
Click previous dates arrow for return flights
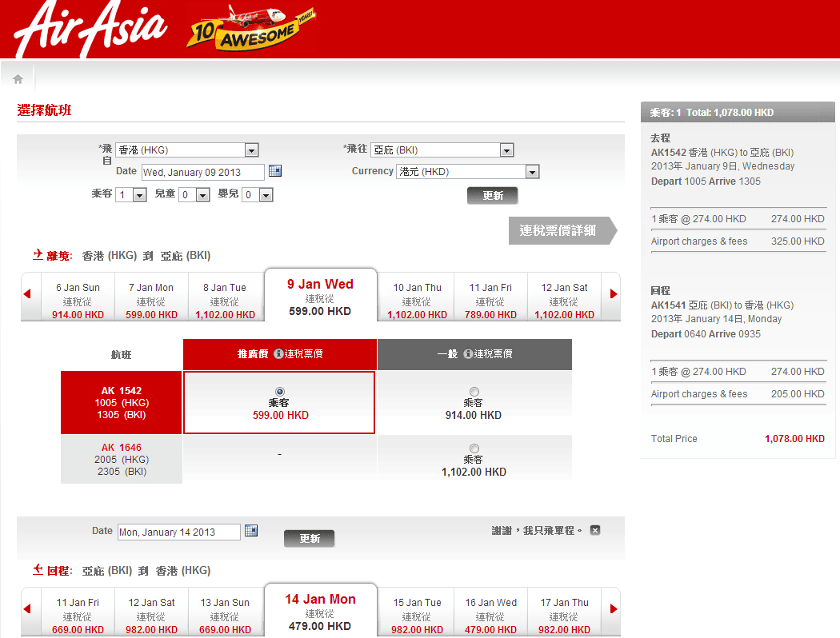pyautogui.click(x=27, y=609)
